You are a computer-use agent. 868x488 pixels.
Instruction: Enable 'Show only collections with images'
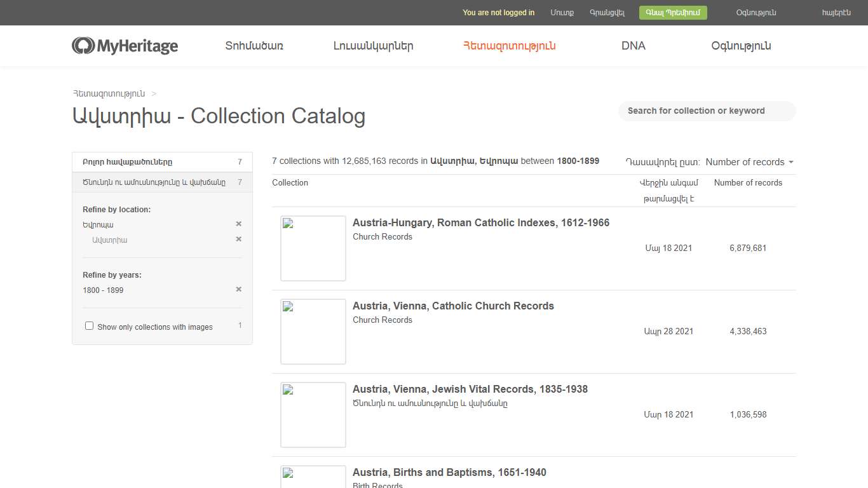89,325
